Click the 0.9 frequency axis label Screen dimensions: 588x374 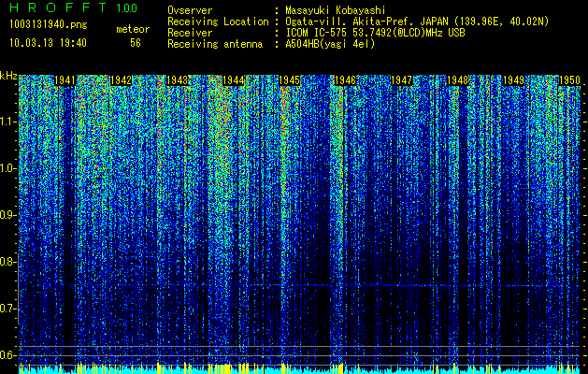[7, 215]
